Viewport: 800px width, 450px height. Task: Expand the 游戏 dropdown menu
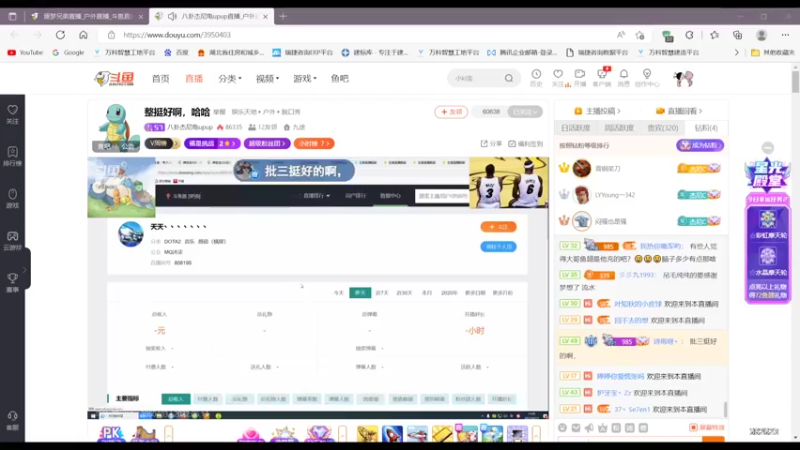(305, 79)
